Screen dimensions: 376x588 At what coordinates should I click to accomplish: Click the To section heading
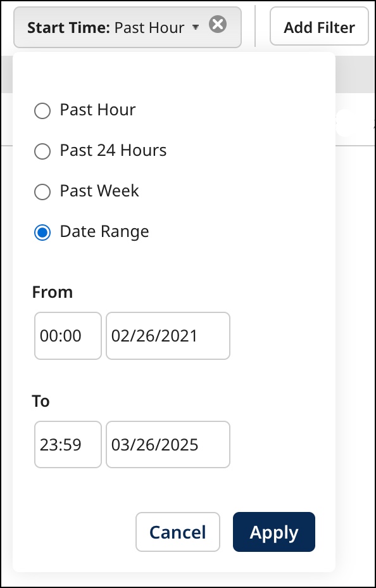point(41,401)
